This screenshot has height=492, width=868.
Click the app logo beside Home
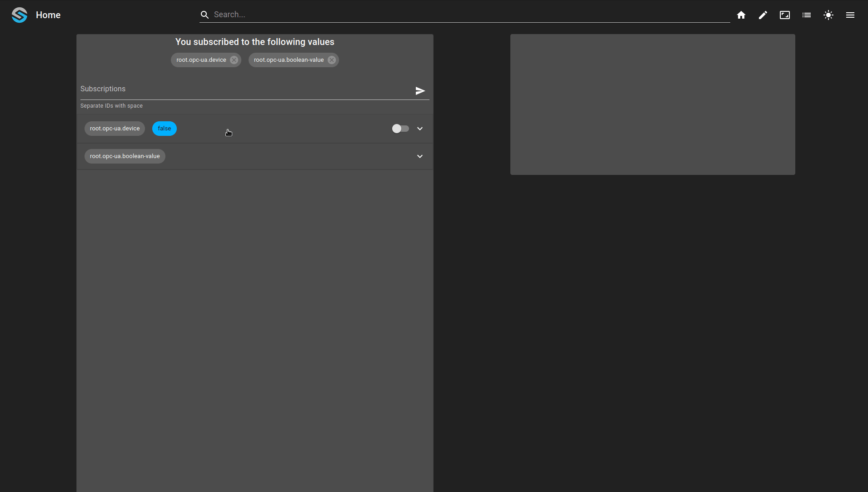click(x=20, y=15)
